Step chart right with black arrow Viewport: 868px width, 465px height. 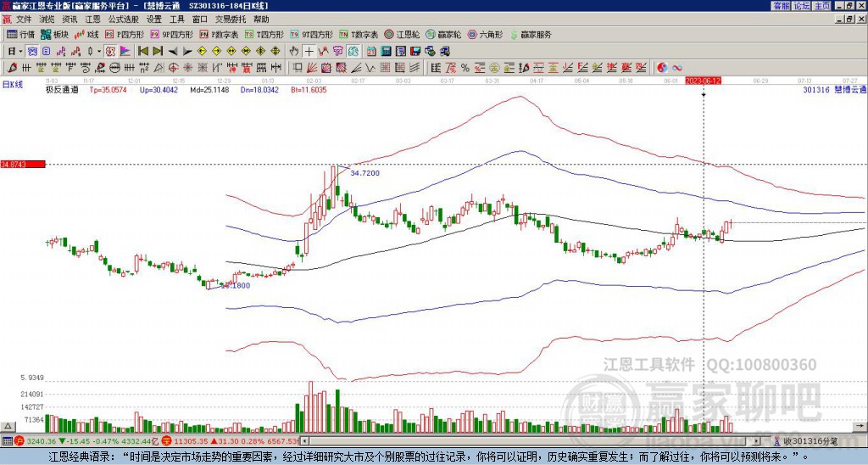point(187,52)
